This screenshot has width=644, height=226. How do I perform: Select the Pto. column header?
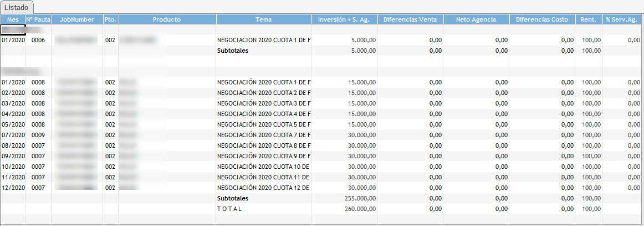click(x=110, y=19)
